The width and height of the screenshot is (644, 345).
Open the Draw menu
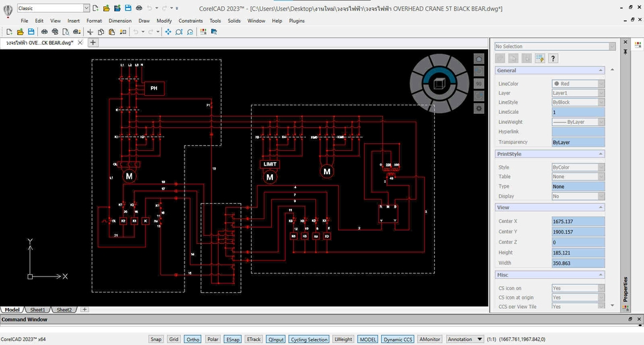tap(144, 21)
